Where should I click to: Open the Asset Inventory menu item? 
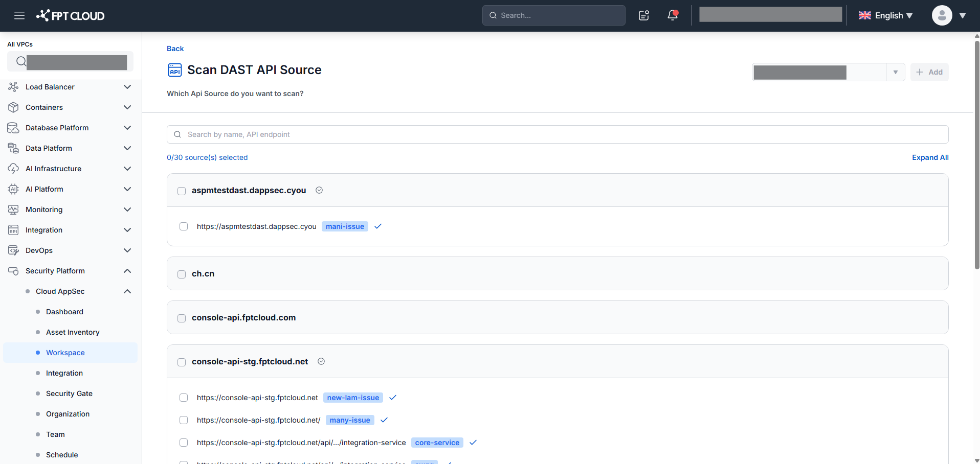tap(73, 332)
